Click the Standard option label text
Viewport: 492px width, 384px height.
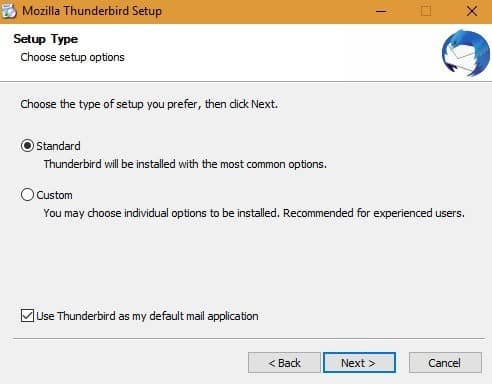58,146
